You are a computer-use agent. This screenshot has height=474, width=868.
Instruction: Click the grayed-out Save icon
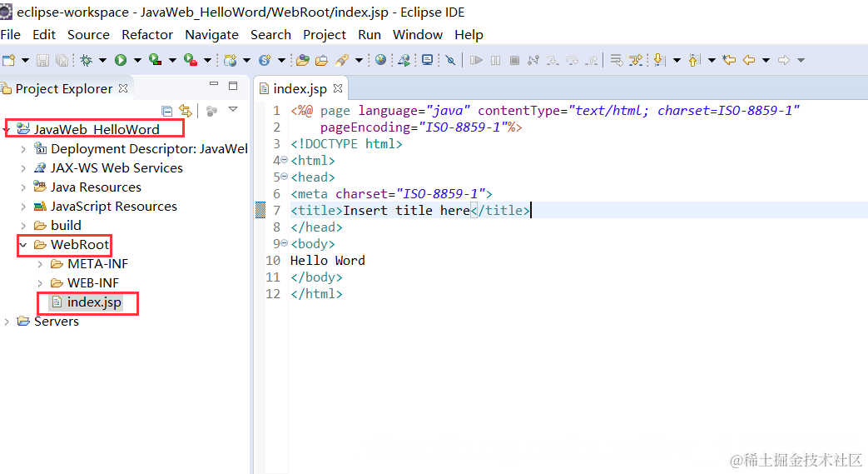click(x=42, y=61)
